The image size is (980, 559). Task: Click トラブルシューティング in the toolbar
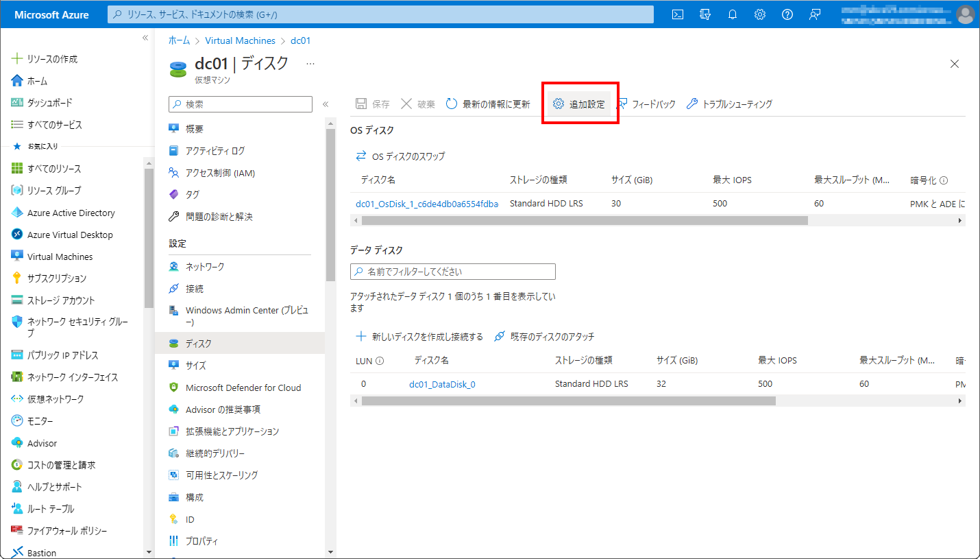pos(730,104)
